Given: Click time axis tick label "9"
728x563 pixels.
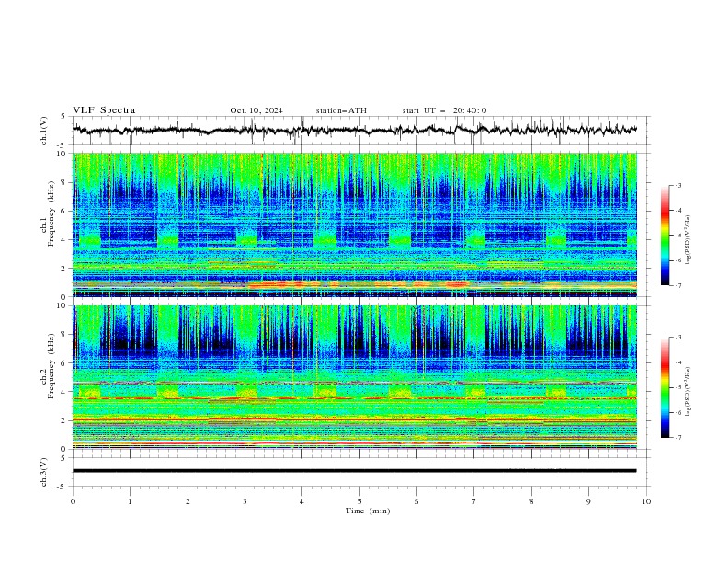Looking at the screenshot, I should [x=588, y=501].
